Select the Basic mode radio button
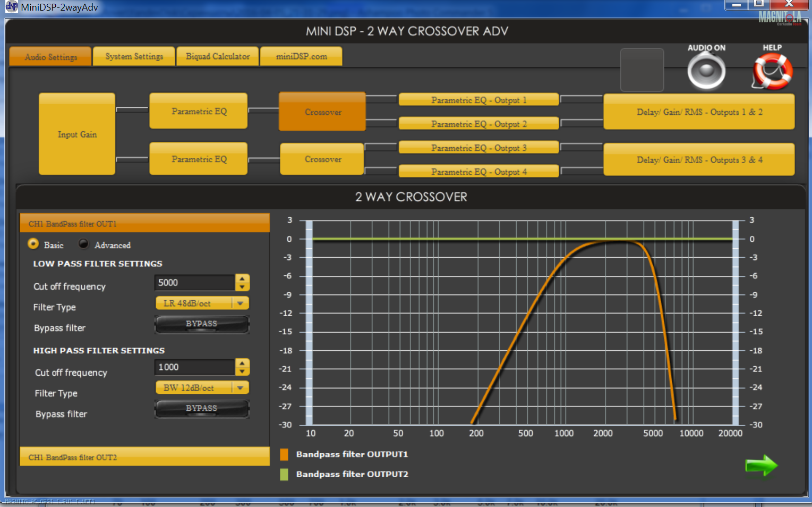 (33, 244)
